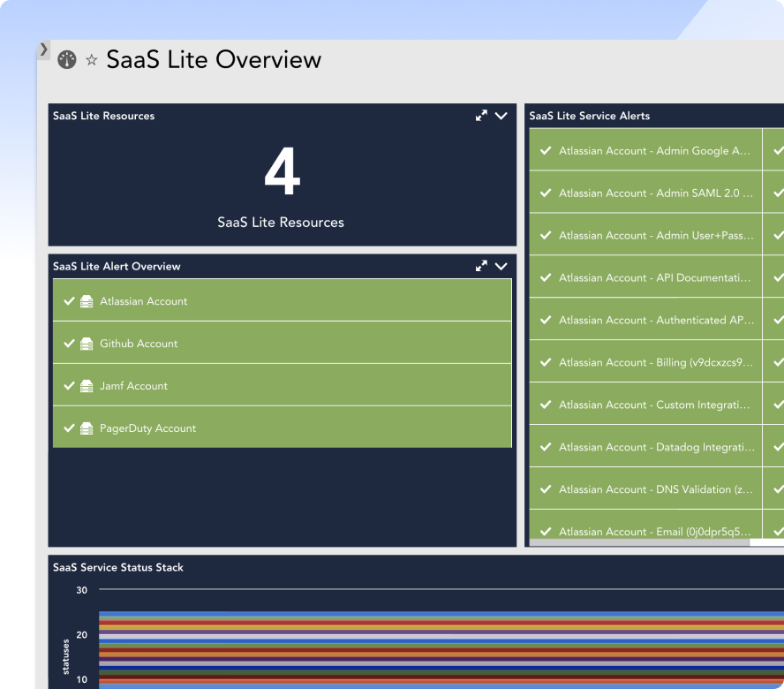Open Atlassian Account - Email alert
This screenshot has height=689, width=784.
pos(645,525)
